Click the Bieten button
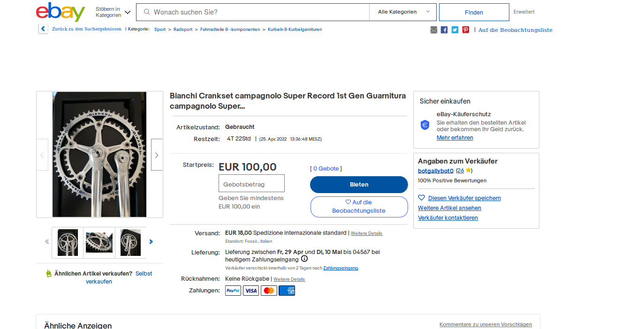Viewport: 644px width, 329px height. click(x=359, y=185)
